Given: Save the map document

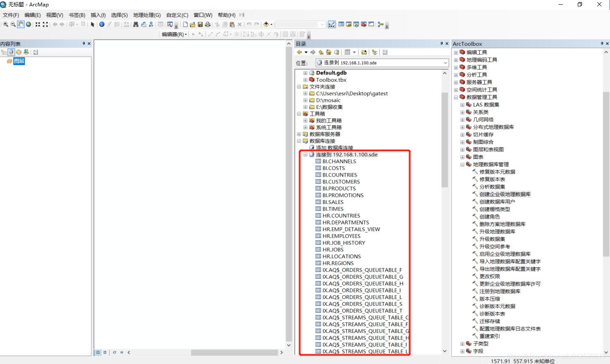Looking at the screenshot, I should pos(200,24).
